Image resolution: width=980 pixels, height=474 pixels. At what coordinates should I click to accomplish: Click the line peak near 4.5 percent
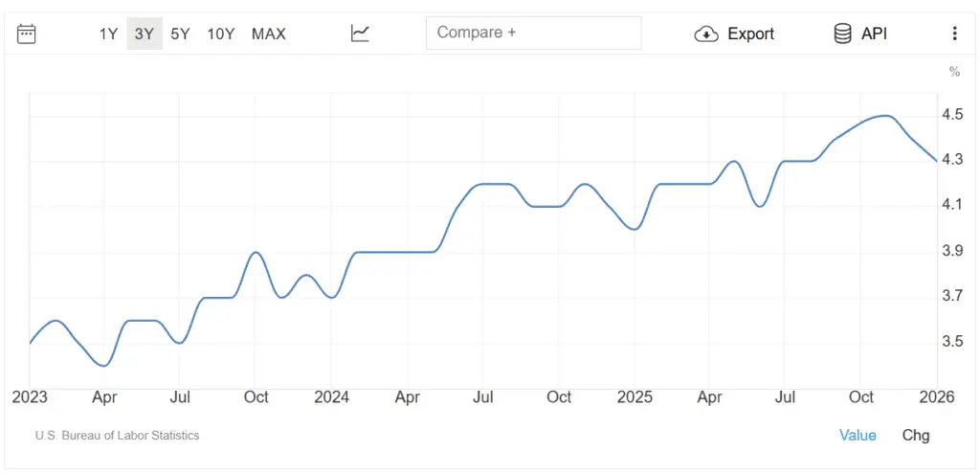point(885,116)
